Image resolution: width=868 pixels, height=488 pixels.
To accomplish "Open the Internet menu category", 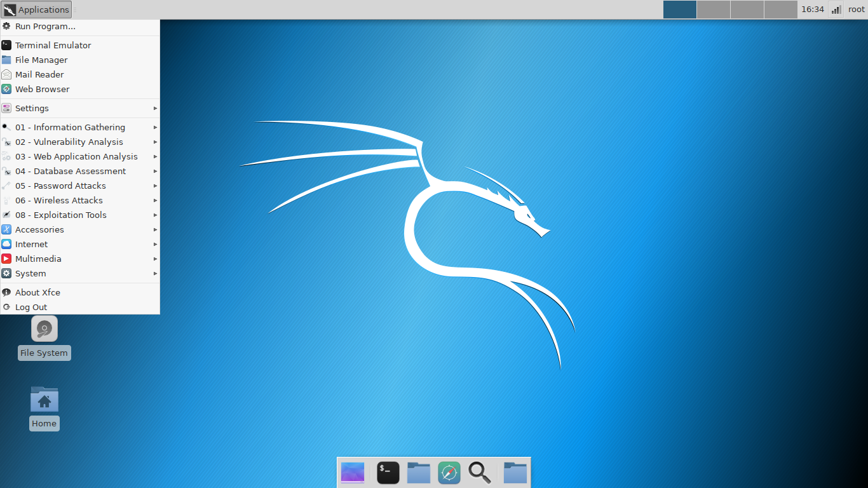I will tap(79, 244).
